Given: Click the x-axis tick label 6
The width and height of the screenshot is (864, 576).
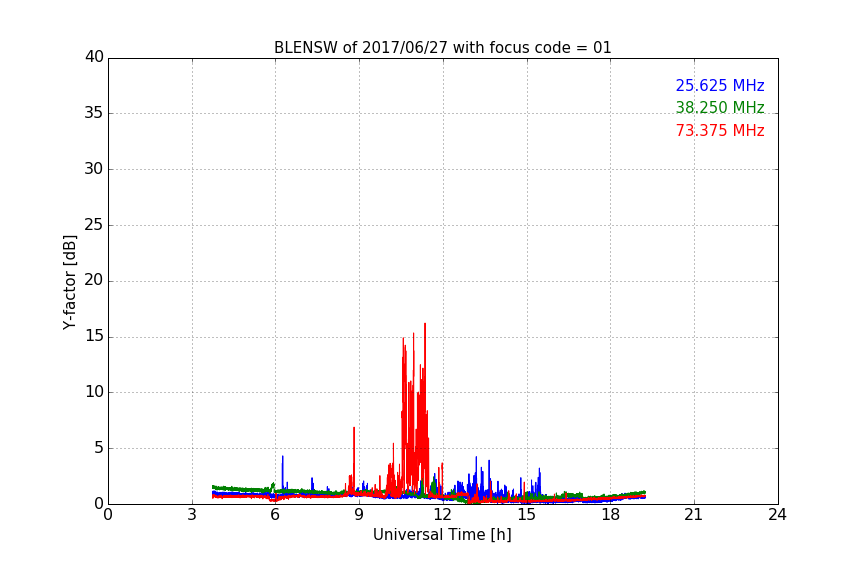Looking at the screenshot, I should [x=275, y=515].
